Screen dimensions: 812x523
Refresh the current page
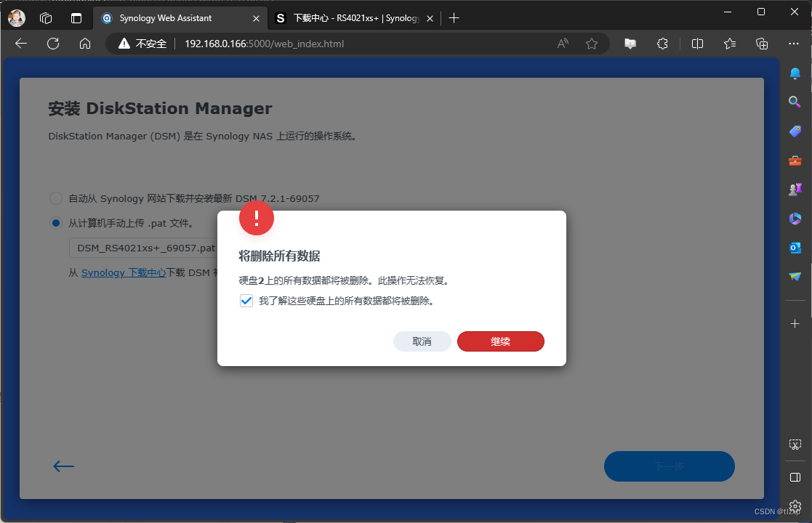click(53, 44)
